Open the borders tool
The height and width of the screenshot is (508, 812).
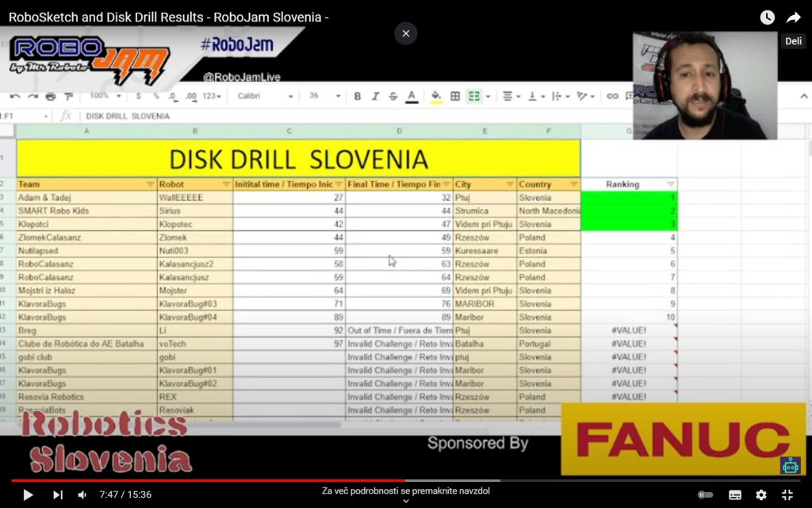click(455, 96)
